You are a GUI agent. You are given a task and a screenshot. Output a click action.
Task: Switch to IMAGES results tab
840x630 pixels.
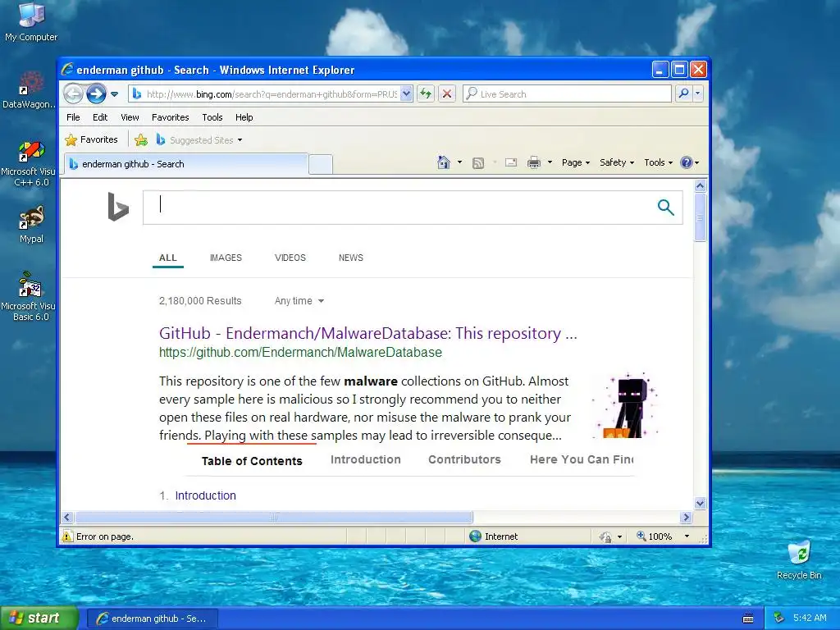(x=226, y=258)
